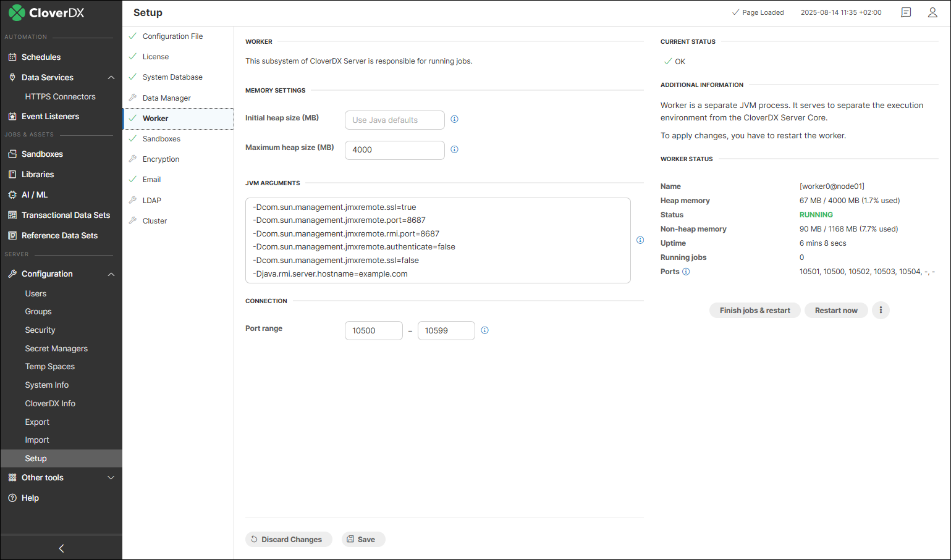Open System Database setup section
This screenshot has width=951, height=560.
[172, 77]
